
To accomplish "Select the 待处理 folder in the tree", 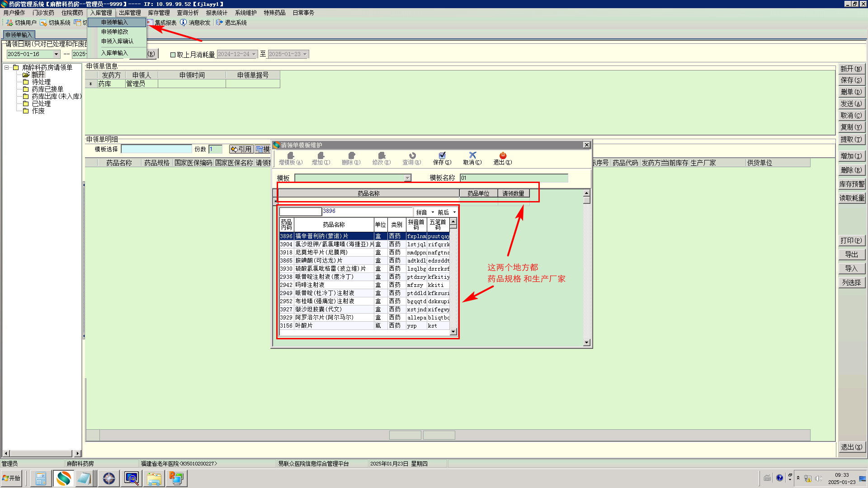I will pyautogui.click(x=41, y=82).
